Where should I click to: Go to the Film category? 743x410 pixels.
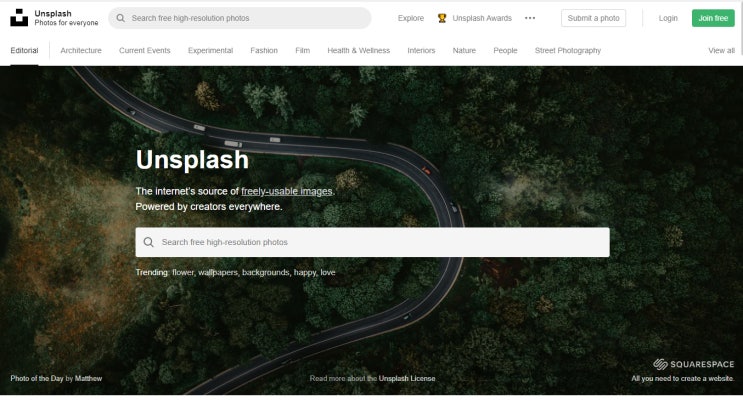[x=302, y=50]
